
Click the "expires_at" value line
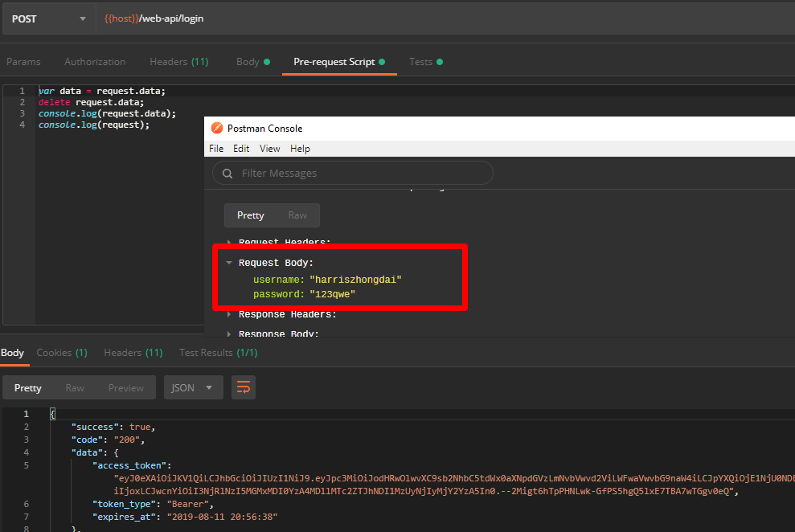click(x=185, y=517)
